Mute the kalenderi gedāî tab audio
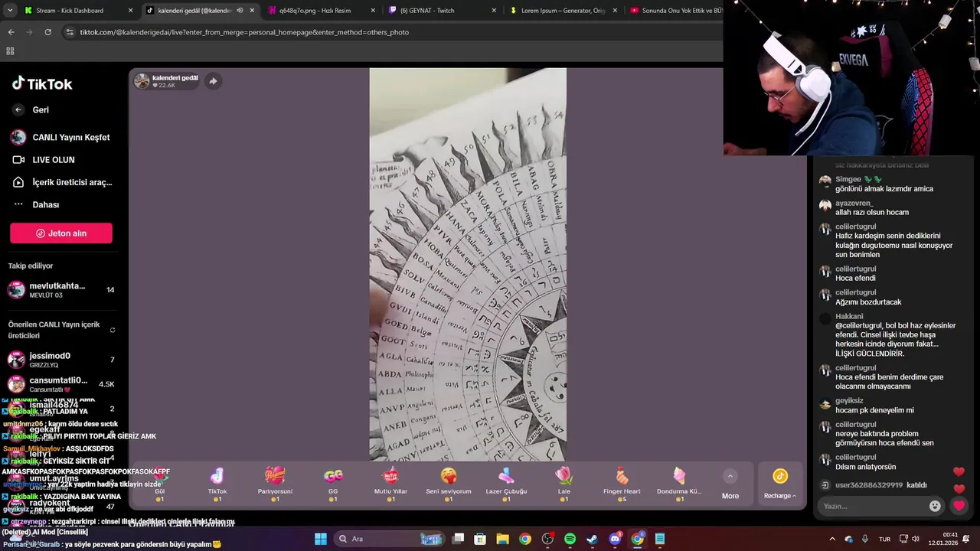980x551 pixels. pyautogui.click(x=240, y=11)
